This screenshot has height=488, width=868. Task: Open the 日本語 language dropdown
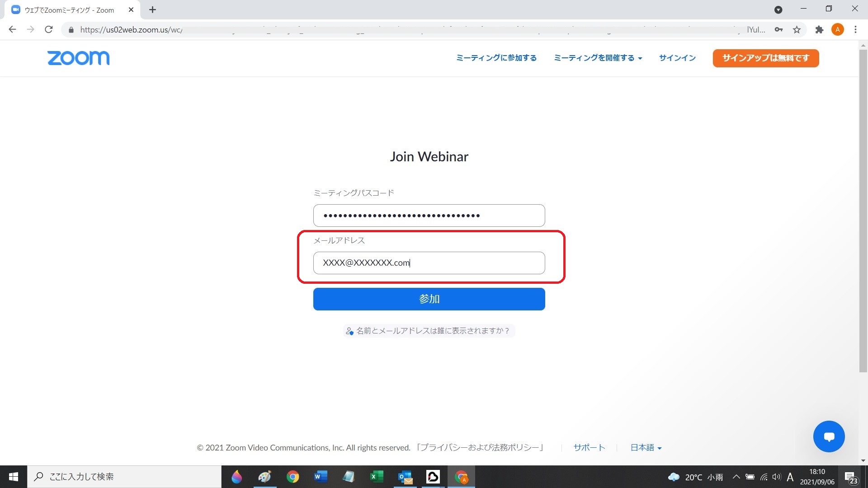click(646, 448)
